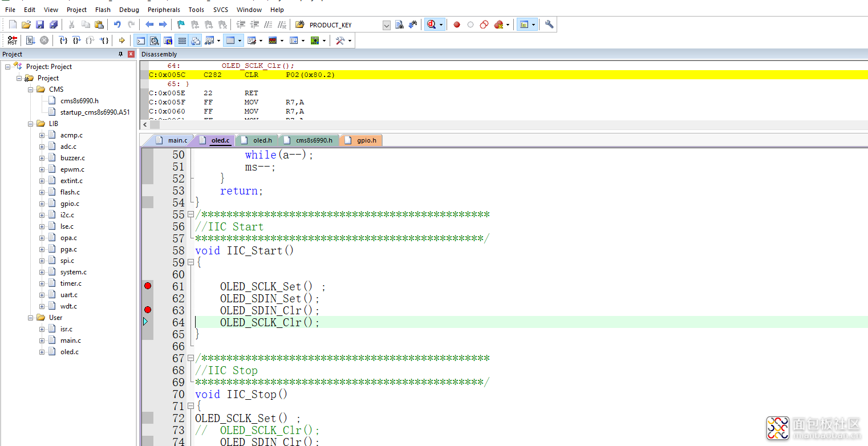Close the Project panel with red X
868x446 pixels.
(x=131, y=54)
